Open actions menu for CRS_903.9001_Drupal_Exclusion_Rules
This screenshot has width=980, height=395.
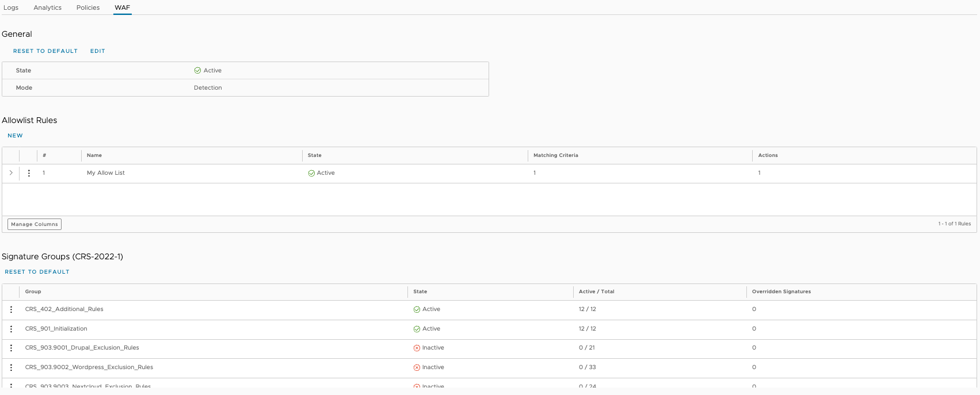coord(11,348)
